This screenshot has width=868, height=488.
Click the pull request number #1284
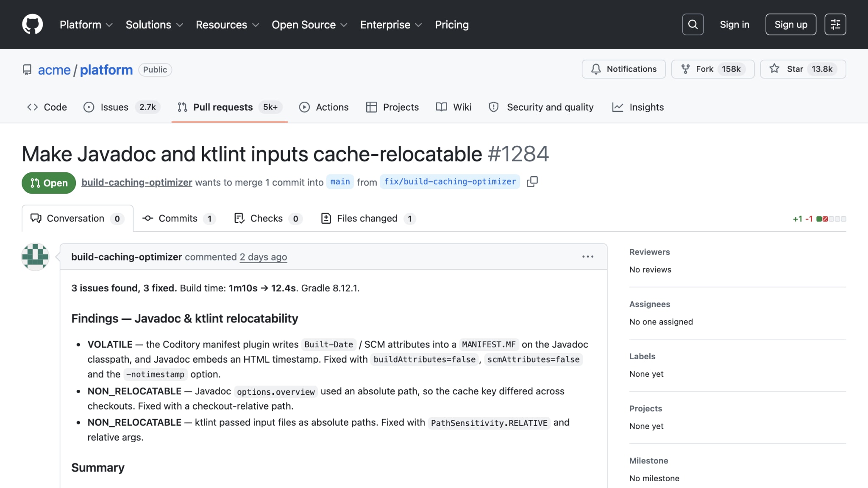point(518,154)
